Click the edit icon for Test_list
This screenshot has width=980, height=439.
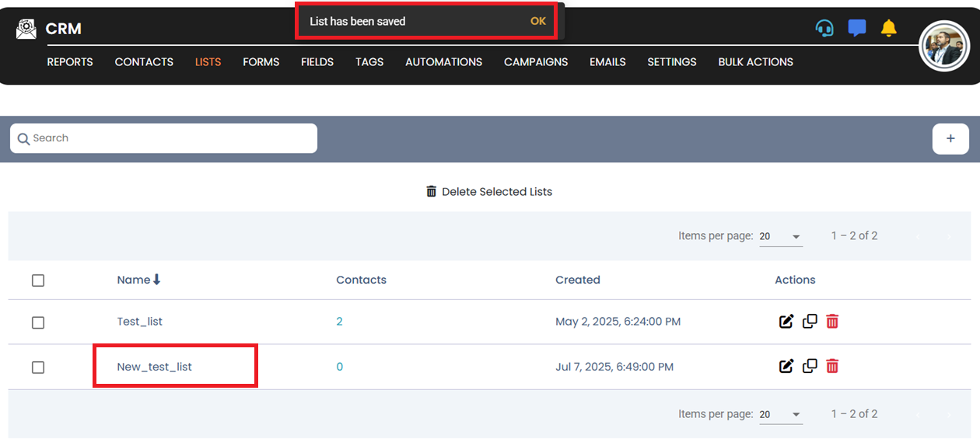[x=786, y=322]
